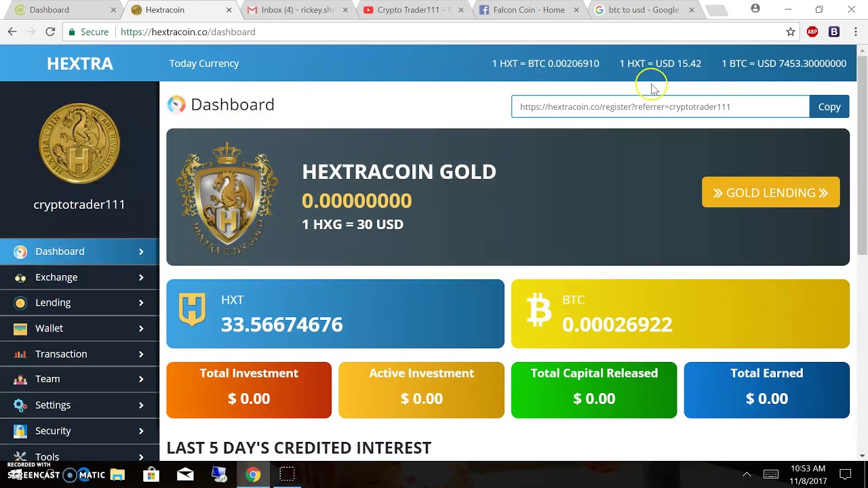Click the HXT shield icon on the blue card
The image size is (868, 488).
click(x=192, y=310)
